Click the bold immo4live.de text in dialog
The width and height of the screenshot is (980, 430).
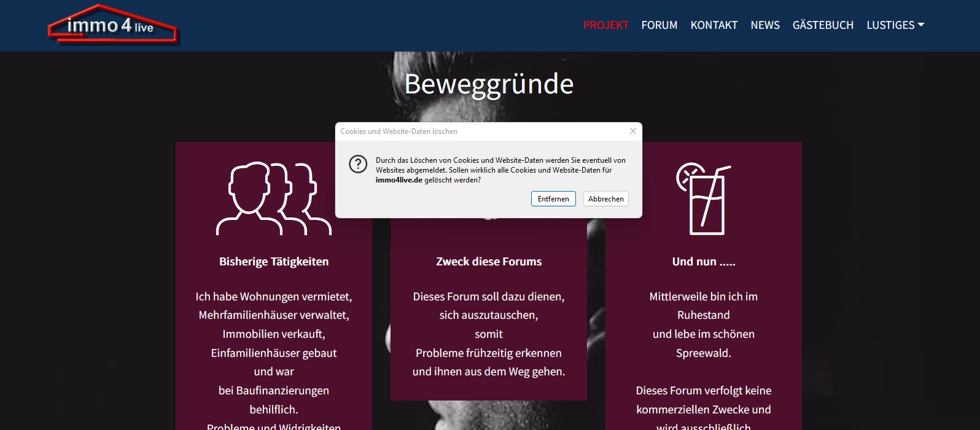[x=399, y=180]
